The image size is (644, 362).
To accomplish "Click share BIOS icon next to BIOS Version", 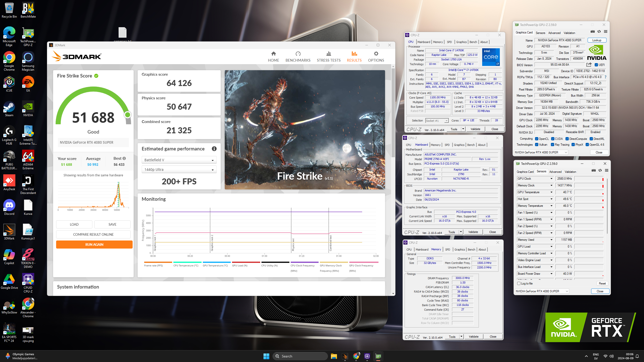I will [x=589, y=65].
